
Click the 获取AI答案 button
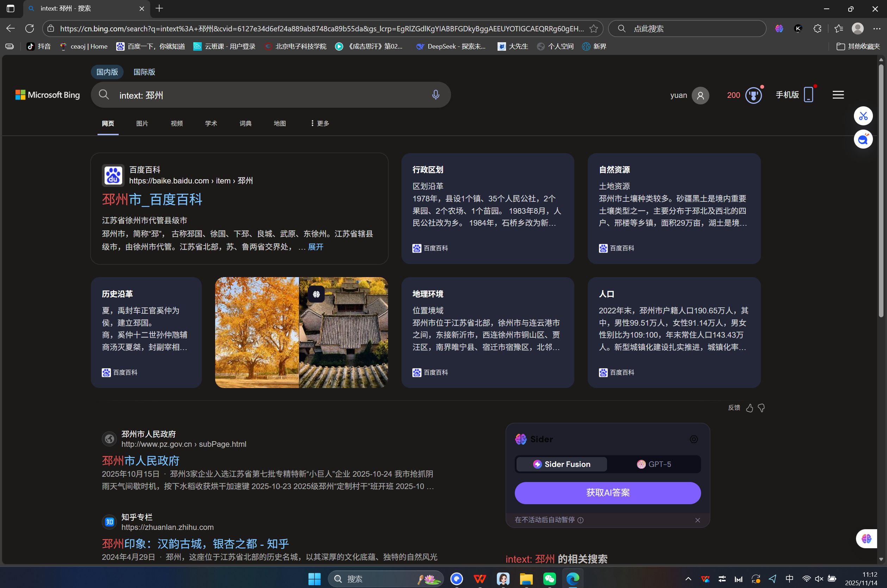pos(607,493)
